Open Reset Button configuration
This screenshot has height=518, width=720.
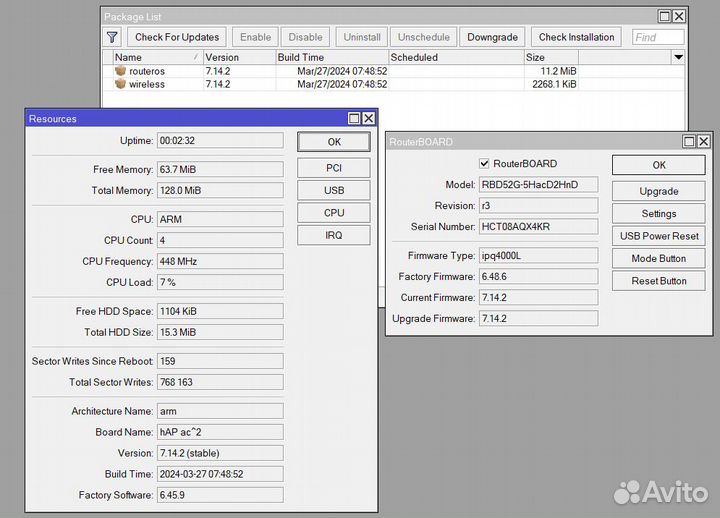coord(659,281)
